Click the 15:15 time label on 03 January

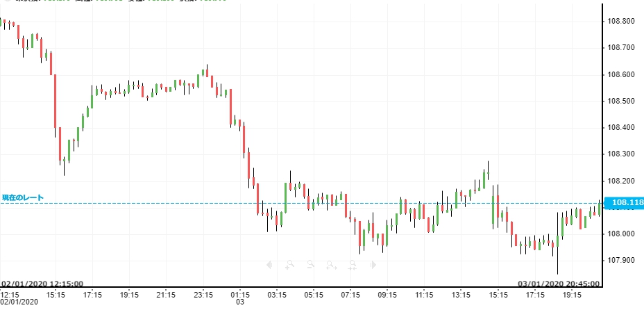[x=499, y=295]
